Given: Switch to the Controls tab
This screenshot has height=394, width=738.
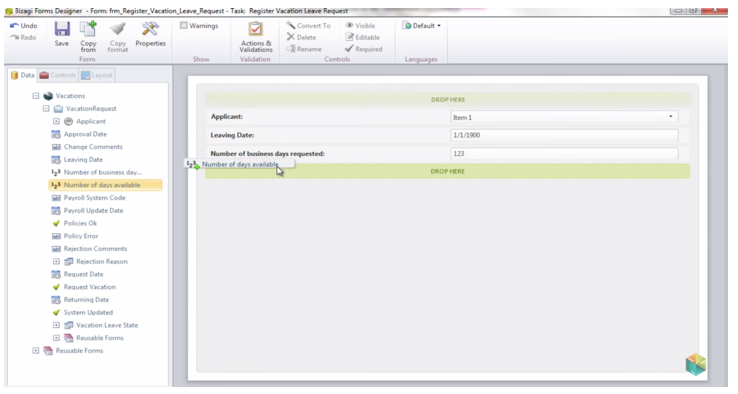Looking at the screenshot, I should tap(58, 75).
